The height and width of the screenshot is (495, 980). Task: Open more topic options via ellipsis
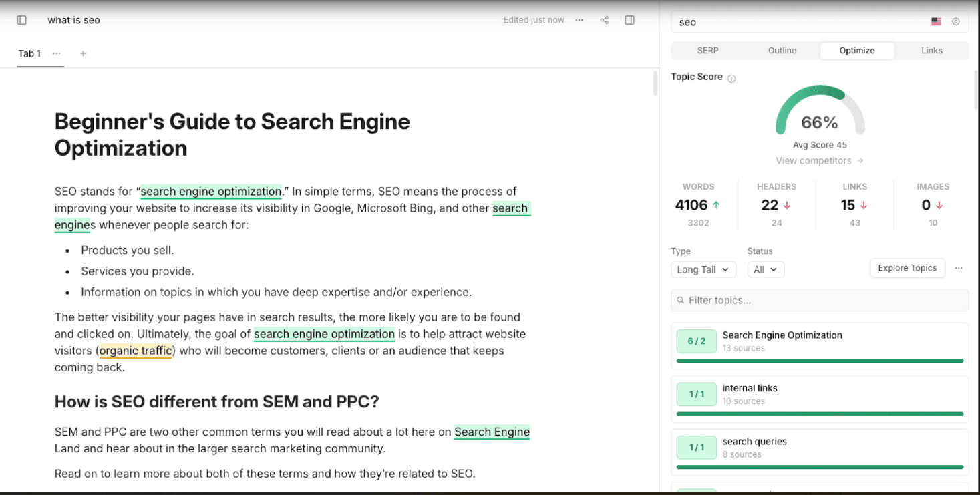(x=959, y=267)
